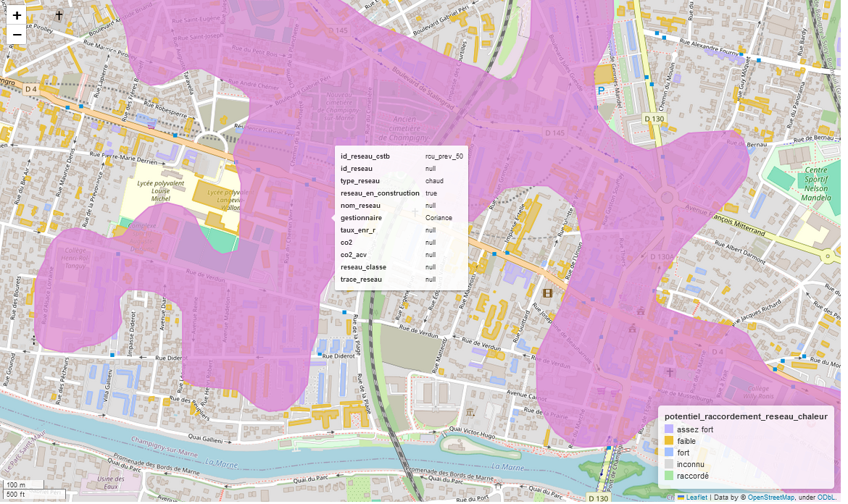Zoom out with the minus button
Image resolution: width=848 pixels, height=504 pixels.
tap(17, 34)
